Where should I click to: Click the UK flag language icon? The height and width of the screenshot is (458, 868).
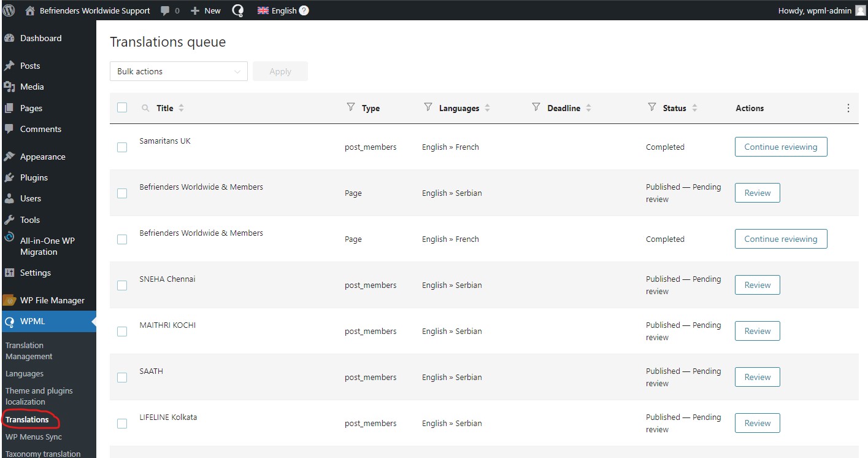tap(263, 10)
